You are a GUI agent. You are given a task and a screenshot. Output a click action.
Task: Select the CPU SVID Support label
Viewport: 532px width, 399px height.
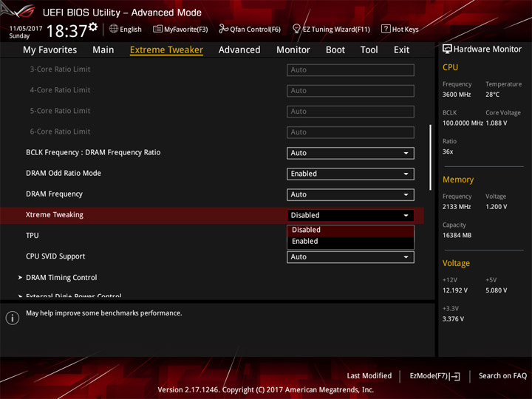[55, 256]
